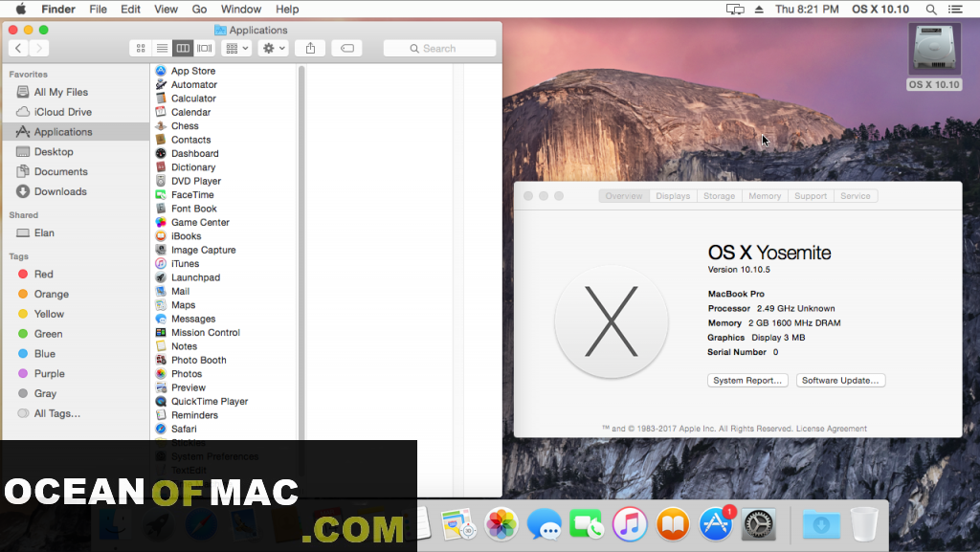Open Spotlight search in menu bar
980x552 pixels.
931,10
